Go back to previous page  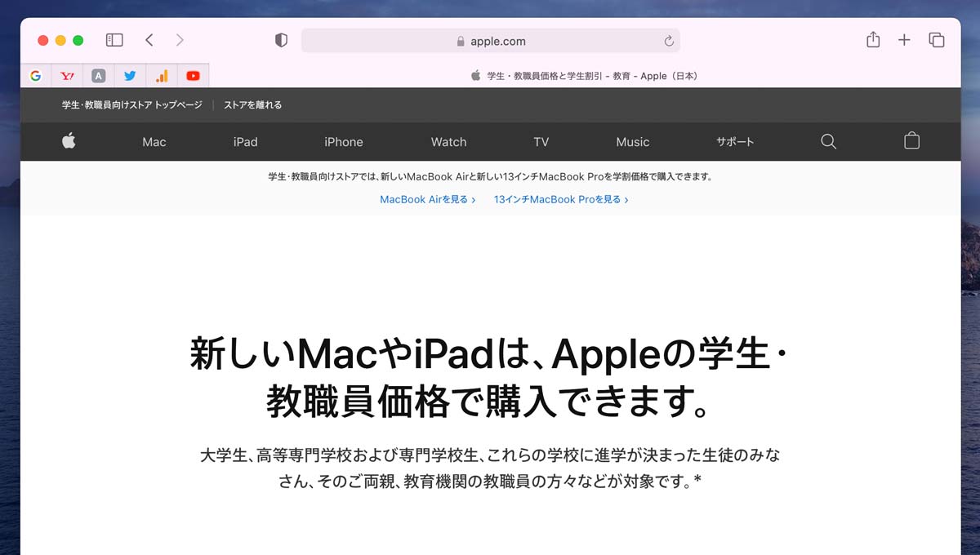pyautogui.click(x=149, y=40)
